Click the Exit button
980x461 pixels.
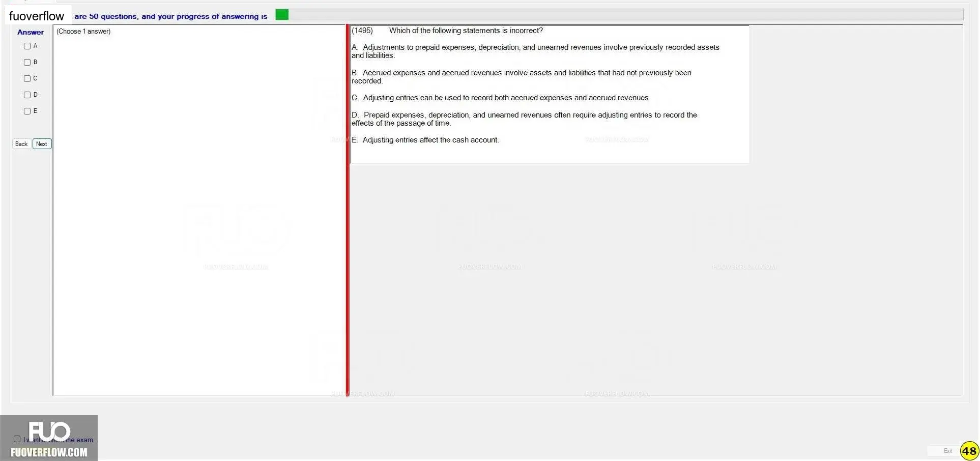coord(947,451)
